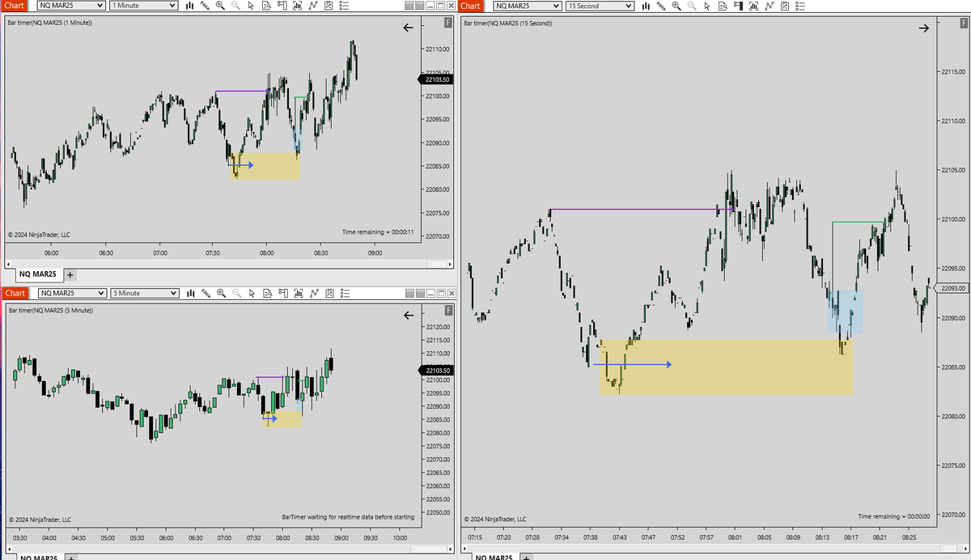Collapse the 15 Second chart panel via the right arrow

click(x=924, y=28)
